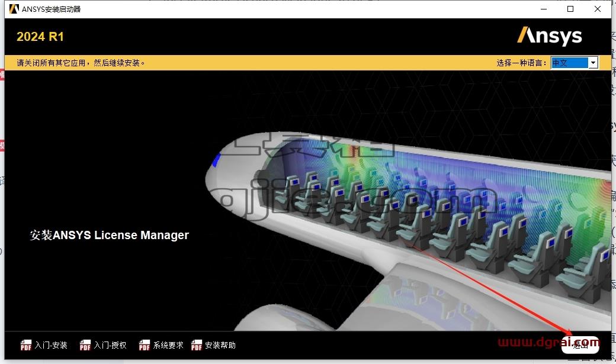Maximize the ANSYS installer window
Image resolution: width=616 pixels, height=364 pixels.
click(x=570, y=9)
